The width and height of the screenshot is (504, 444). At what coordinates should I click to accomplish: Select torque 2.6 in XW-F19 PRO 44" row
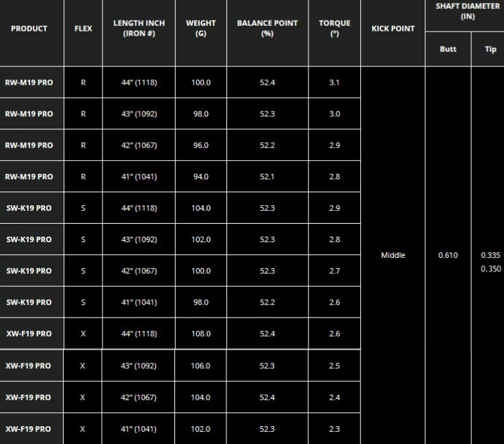(334, 334)
